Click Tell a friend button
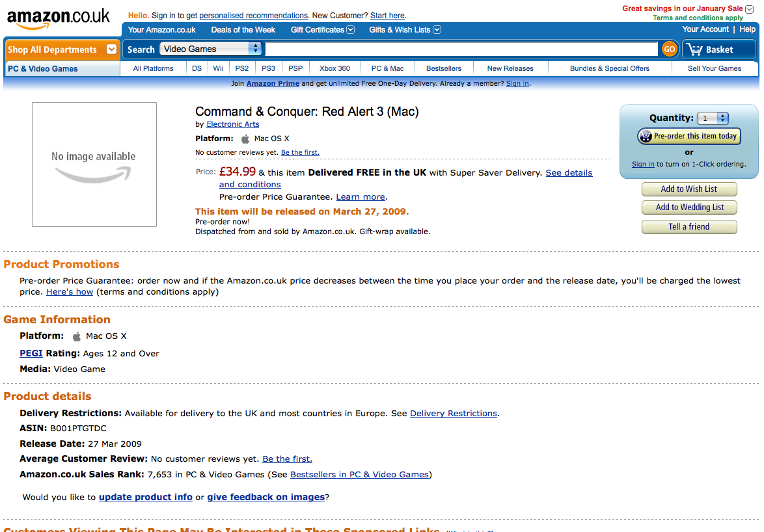This screenshot has width=764, height=532. tap(689, 227)
